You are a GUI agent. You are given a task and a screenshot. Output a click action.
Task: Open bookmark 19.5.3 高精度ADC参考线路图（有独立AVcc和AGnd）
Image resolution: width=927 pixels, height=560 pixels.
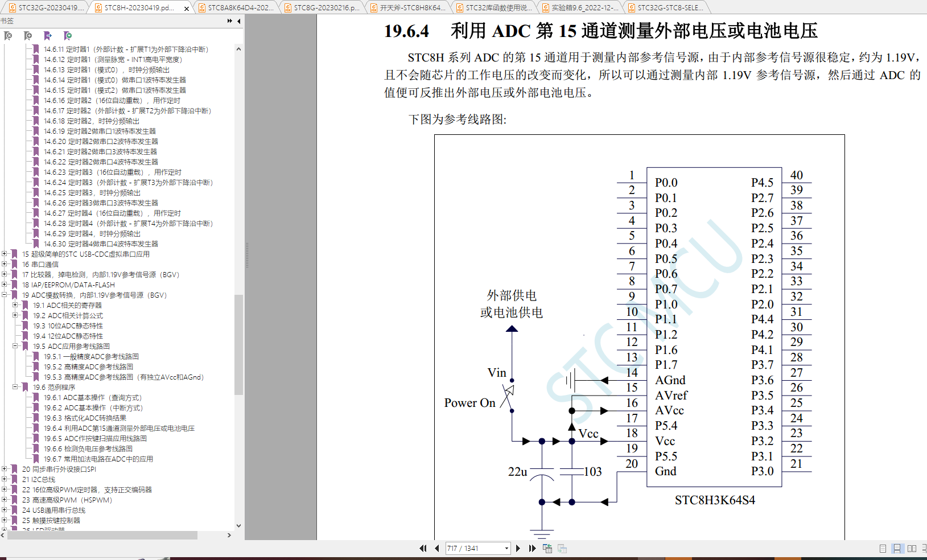(x=124, y=377)
